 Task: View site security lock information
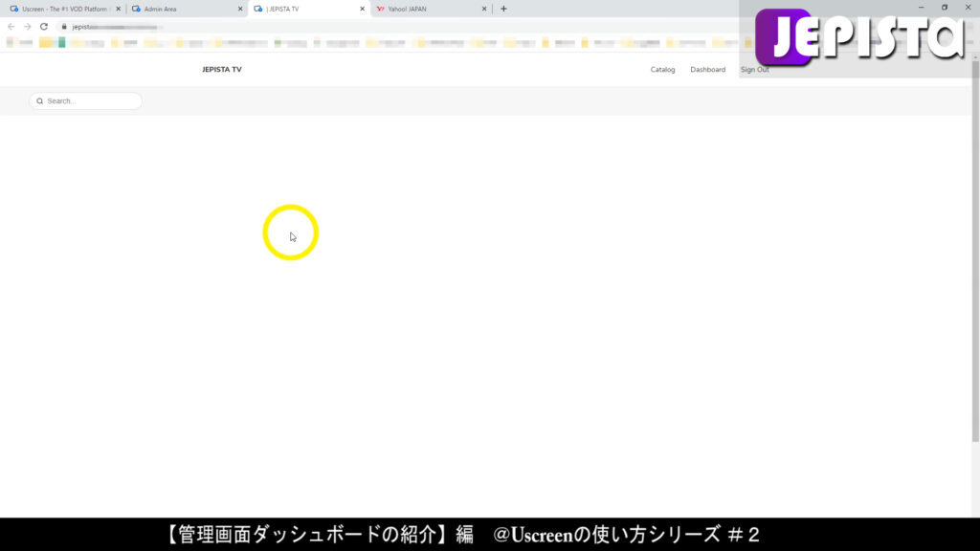[64, 27]
